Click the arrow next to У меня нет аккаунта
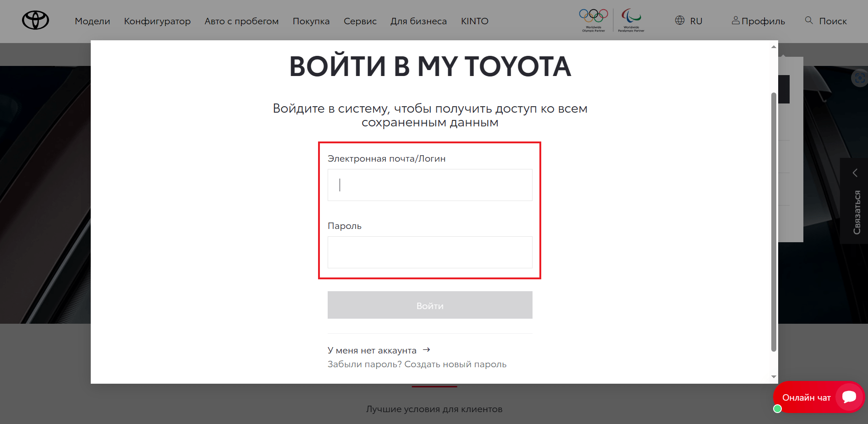Image resolution: width=868 pixels, height=424 pixels. tap(427, 350)
